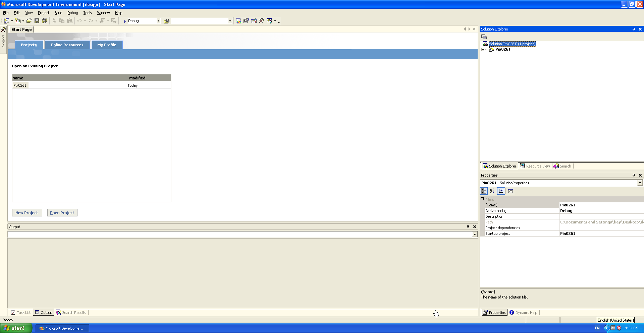This screenshot has height=333, width=644.
Task: Pin the Solution Explorer panel
Action: coord(634,29)
